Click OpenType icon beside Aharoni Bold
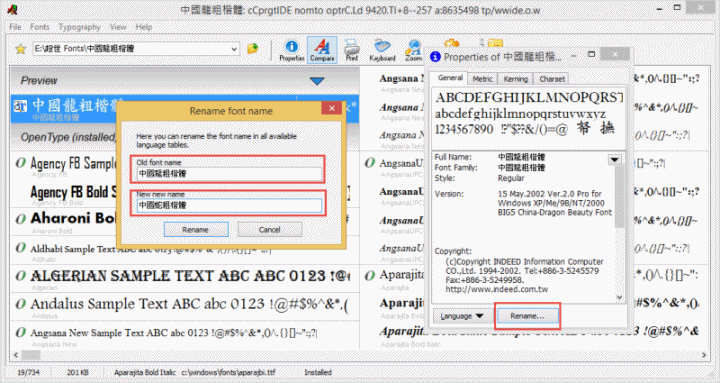 tap(21, 219)
